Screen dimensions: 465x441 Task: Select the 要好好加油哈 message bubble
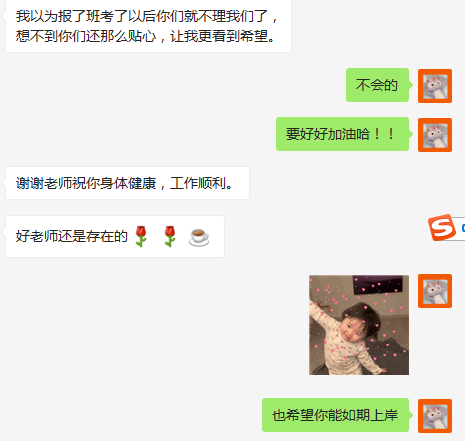point(342,134)
